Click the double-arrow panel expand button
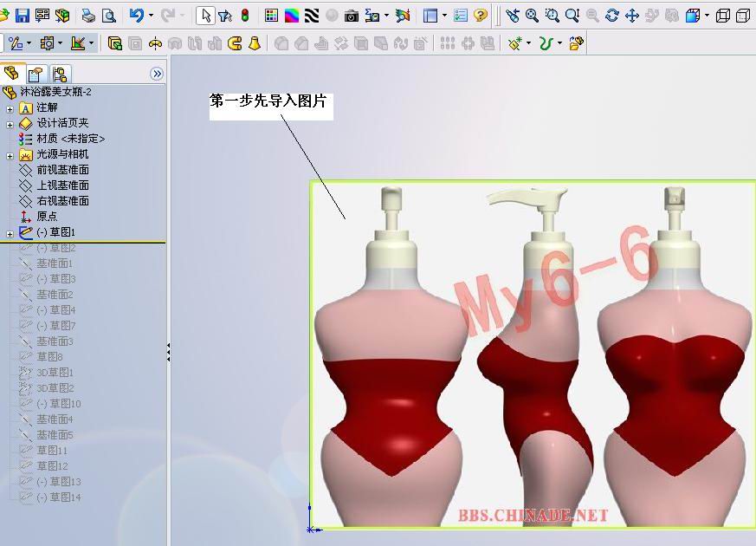 pyautogui.click(x=157, y=74)
